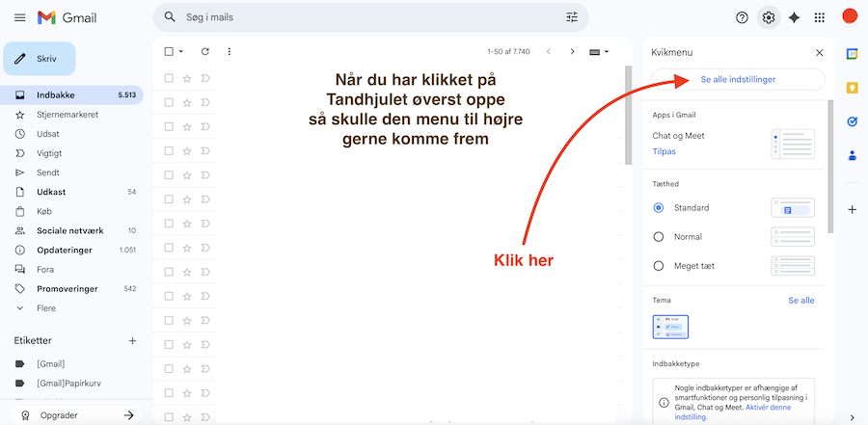Open the Help question mark icon
Viewport: 868px width, 425px height.
[x=742, y=17]
